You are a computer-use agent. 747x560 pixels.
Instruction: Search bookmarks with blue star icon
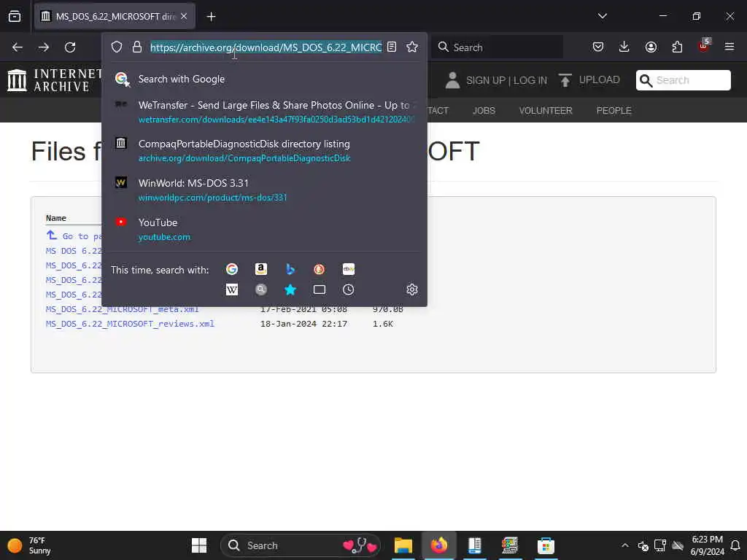tap(290, 289)
